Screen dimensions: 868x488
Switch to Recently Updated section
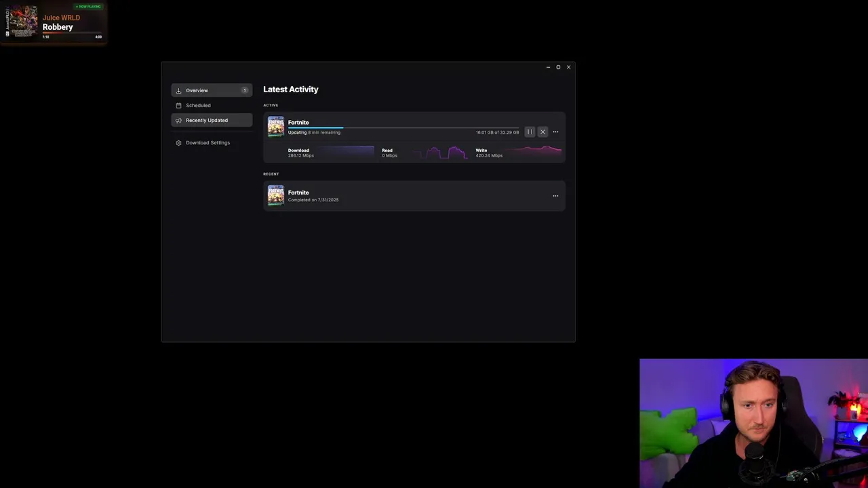[212, 120]
